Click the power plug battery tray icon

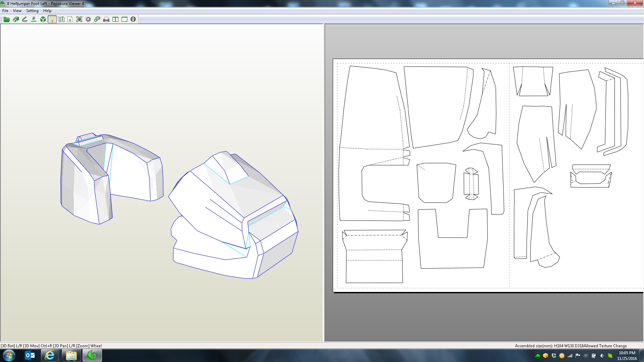coord(594,356)
